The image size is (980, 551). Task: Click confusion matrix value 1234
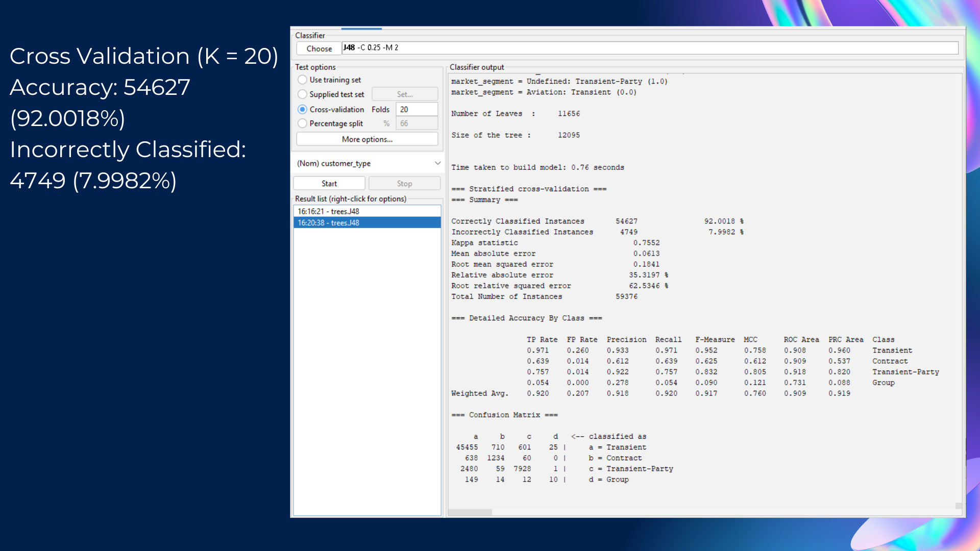coord(496,458)
